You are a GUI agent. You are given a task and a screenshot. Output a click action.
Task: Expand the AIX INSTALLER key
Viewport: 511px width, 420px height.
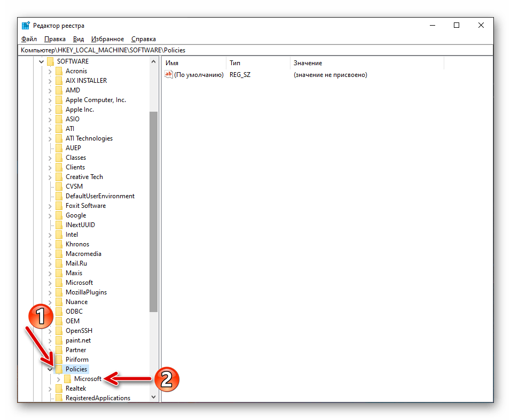(50, 81)
